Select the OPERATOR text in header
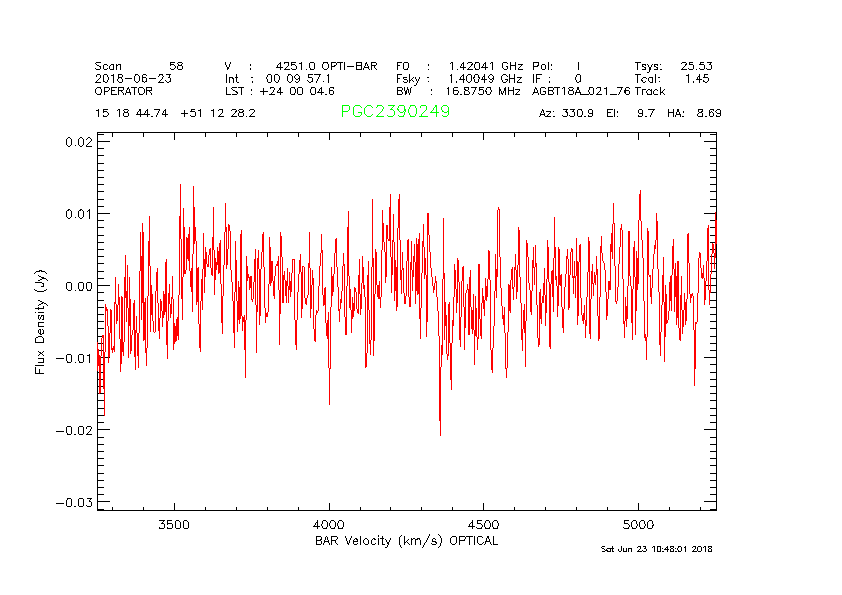This screenshot has height=595, width=842. click(126, 90)
